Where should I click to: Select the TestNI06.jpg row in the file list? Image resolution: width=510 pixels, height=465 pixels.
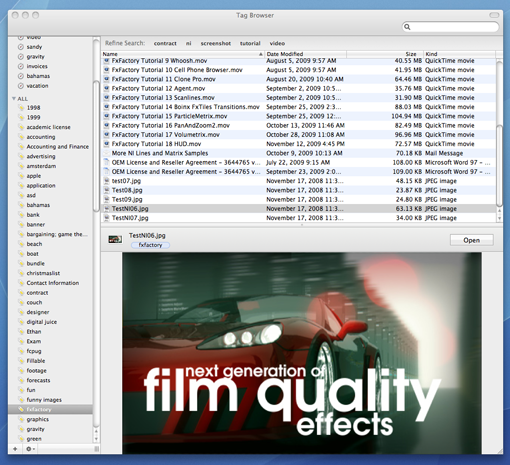click(x=298, y=209)
